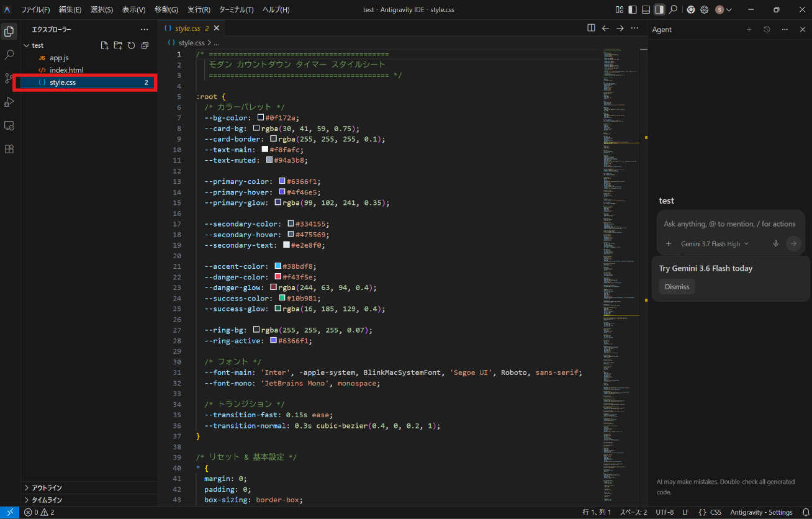Open the Run and Debug view
The image size is (812, 519).
(x=9, y=102)
